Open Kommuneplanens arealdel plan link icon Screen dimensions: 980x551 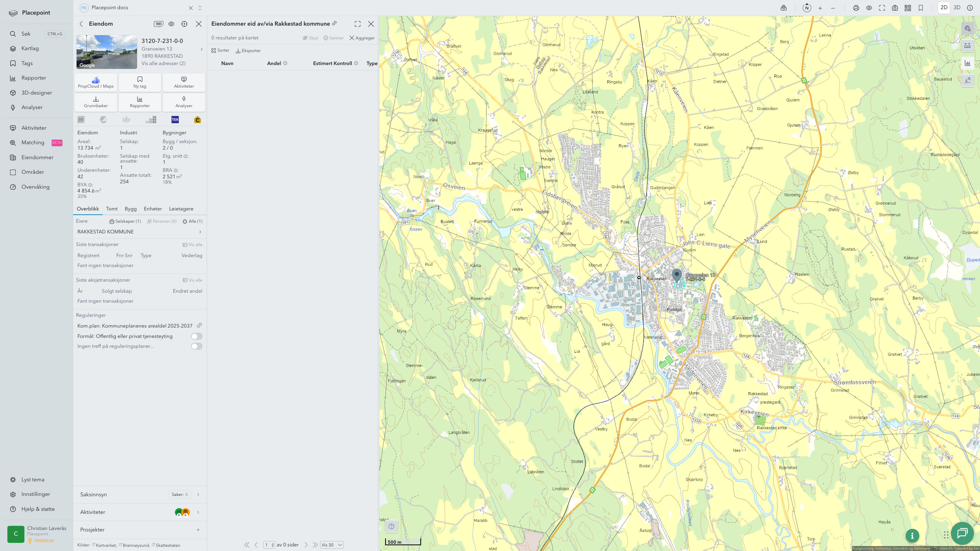pyautogui.click(x=199, y=326)
